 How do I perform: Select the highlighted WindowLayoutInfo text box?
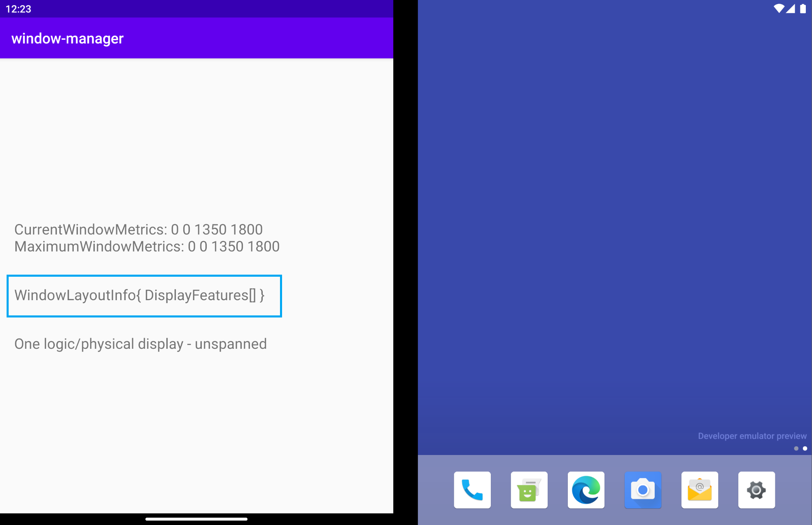point(144,296)
